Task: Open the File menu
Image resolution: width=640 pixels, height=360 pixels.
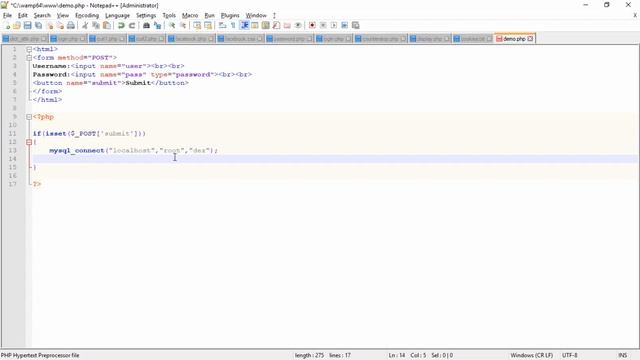Action: 7,16
